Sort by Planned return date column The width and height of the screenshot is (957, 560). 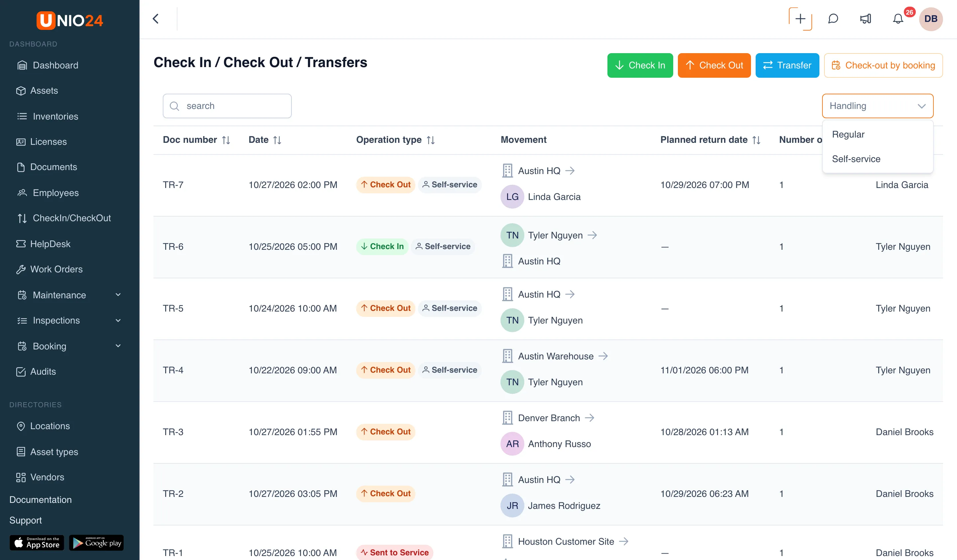click(x=757, y=140)
